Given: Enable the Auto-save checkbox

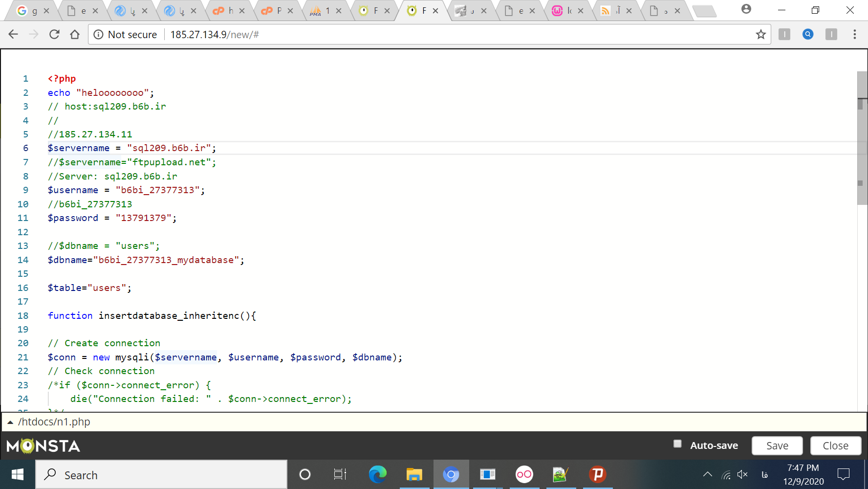Looking at the screenshot, I should coord(677,444).
